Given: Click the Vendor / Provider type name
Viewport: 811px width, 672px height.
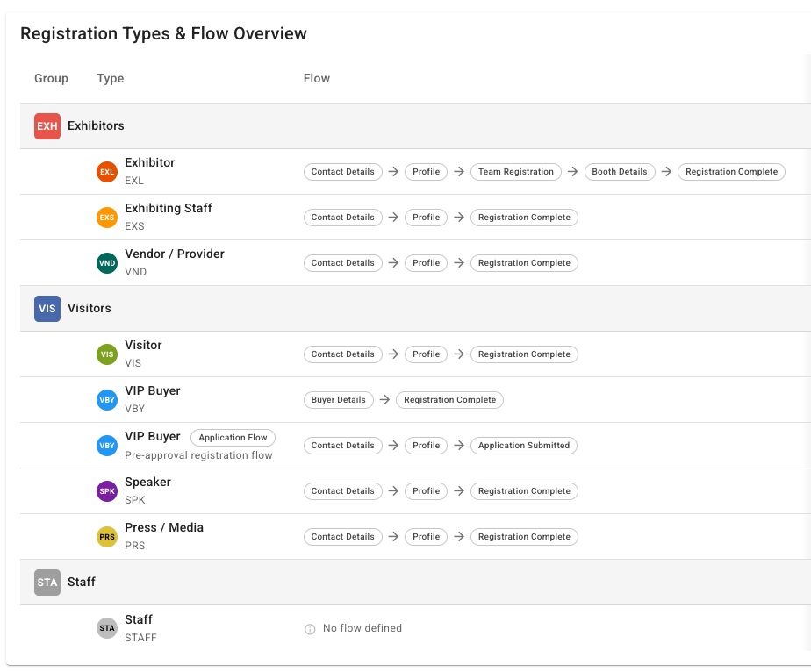Looking at the screenshot, I should [x=175, y=254].
